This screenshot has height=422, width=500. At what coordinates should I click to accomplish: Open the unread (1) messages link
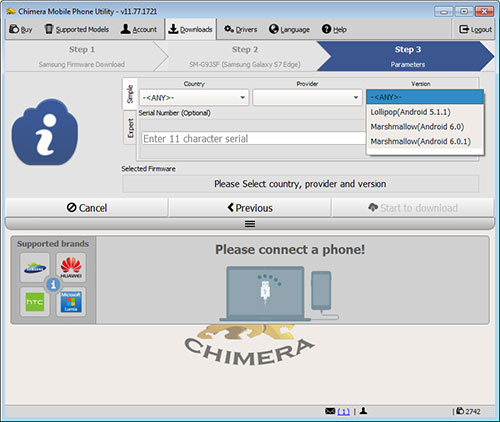(x=343, y=412)
